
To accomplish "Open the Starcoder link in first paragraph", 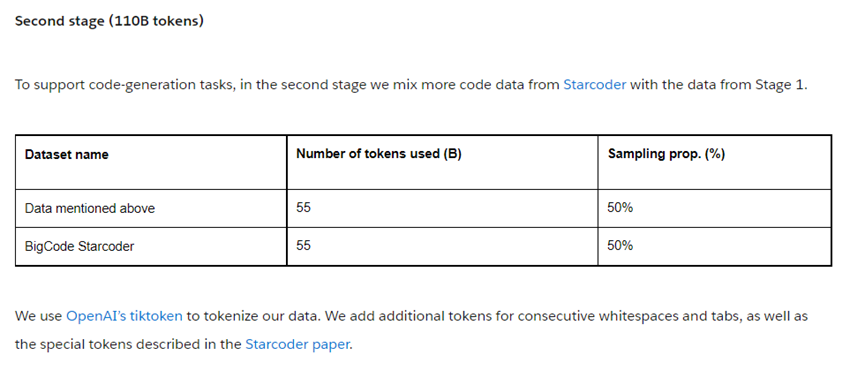I will pyautogui.click(x=594, y=84).
